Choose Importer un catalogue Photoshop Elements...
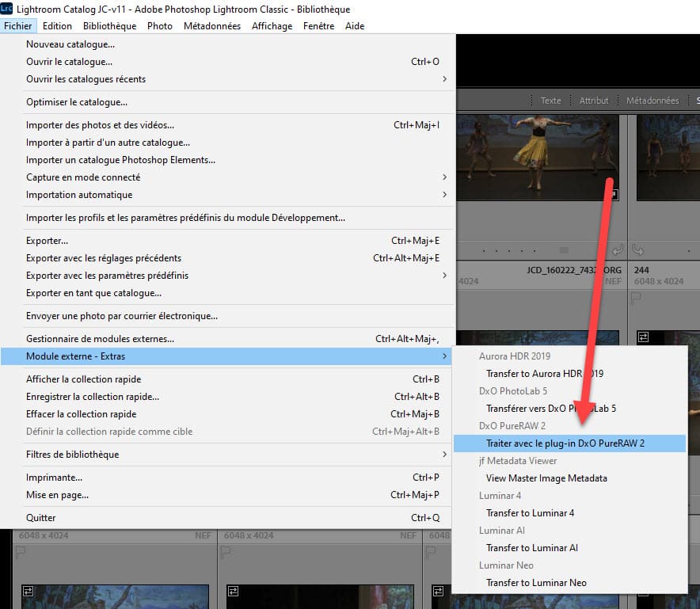 click(228, 160)
